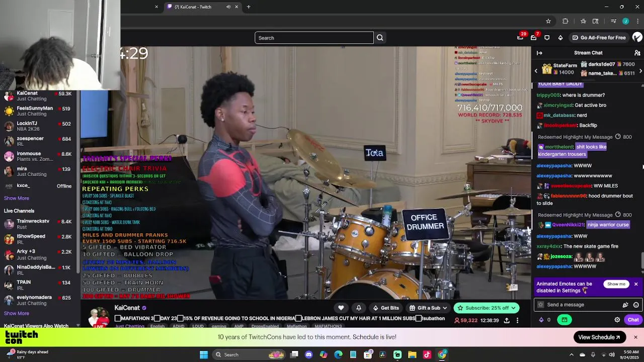Click the Get Bits button under video
Screen dimensions: 644x362
(x=385, y=308)
